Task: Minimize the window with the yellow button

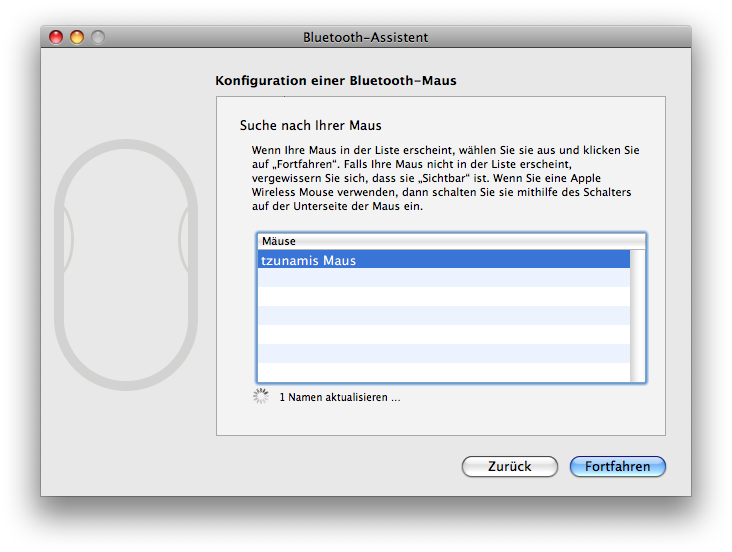Action: (x=77, y=37)
